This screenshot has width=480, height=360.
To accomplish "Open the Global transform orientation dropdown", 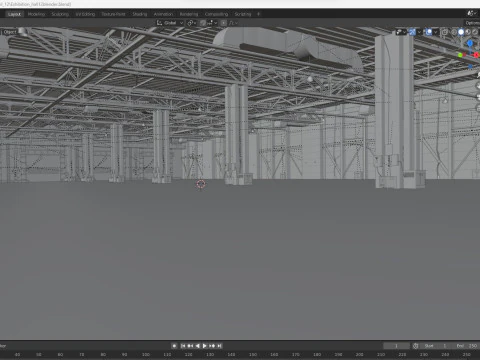I will pyautogui.click(x=170, y=23).
